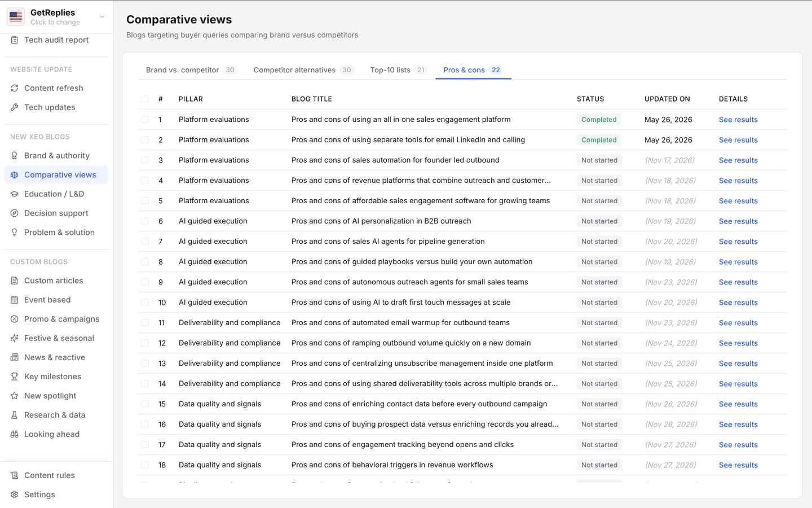The image size is (812, 508).
Task: Open See results for AI personalization row
Action: click(738, 221)
